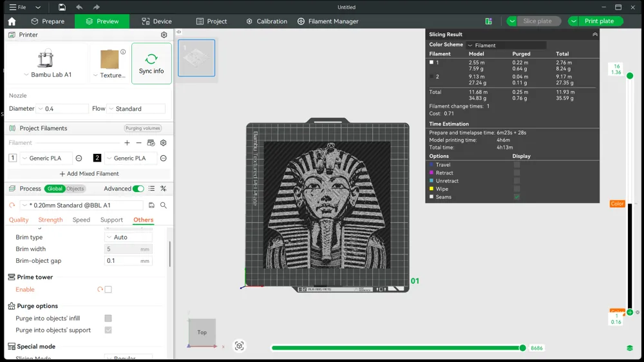Show Unretract display checkbox
Image resolution: width=644 pixels, height=362 pixels.
516,181
